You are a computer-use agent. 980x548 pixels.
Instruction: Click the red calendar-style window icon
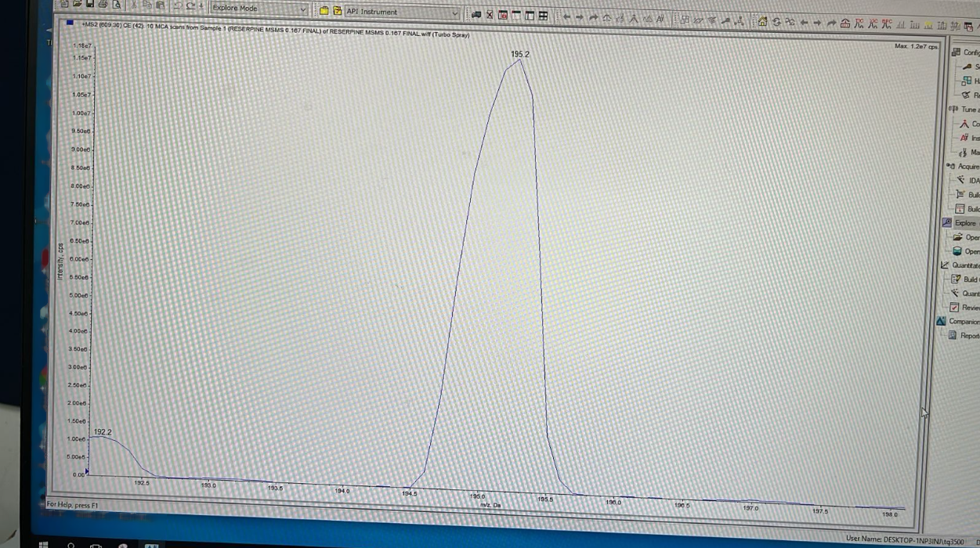502,15
